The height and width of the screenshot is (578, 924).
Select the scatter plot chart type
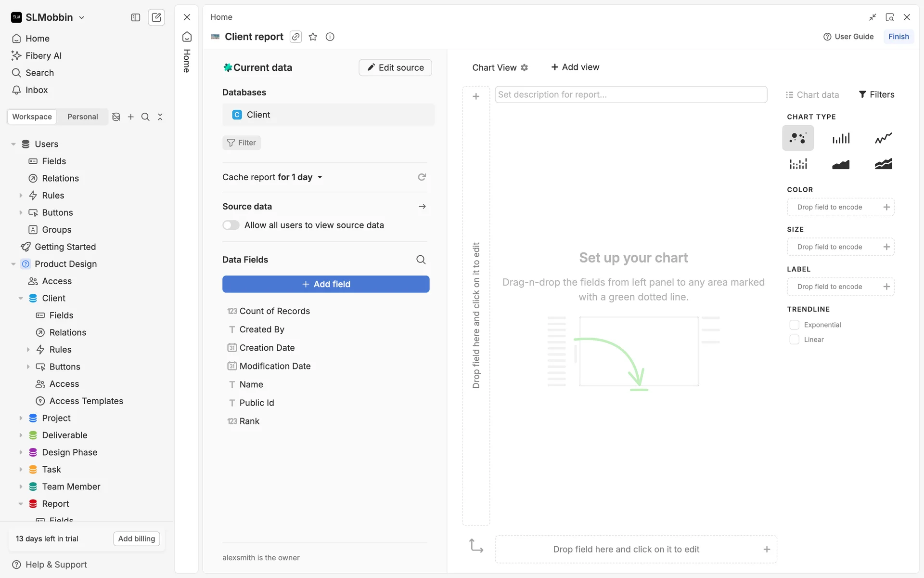(798, 138)
